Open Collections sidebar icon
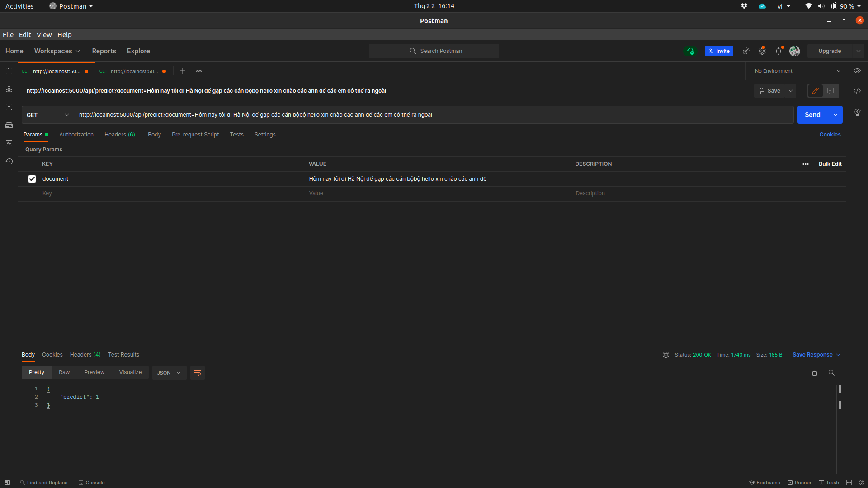Image resolution: width=868 pixels, height=488 pixels. click(x=9, y=71)
